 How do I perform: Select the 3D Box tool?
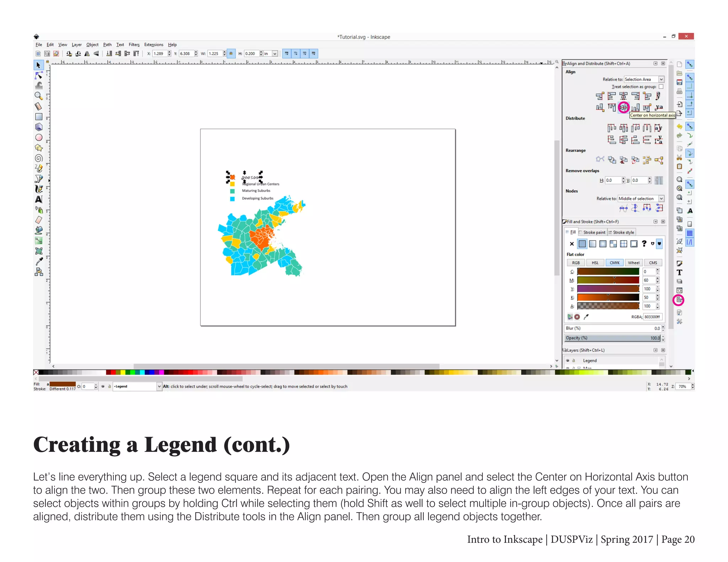tap(38, 127)
